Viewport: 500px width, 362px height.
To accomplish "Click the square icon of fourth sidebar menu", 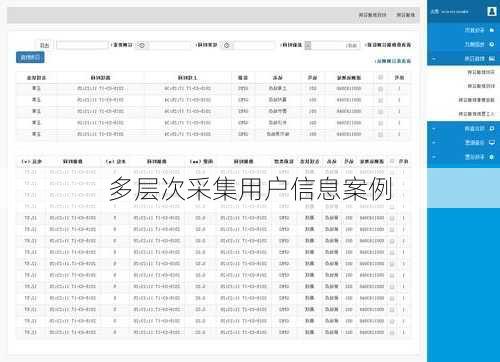I will 492,128.
